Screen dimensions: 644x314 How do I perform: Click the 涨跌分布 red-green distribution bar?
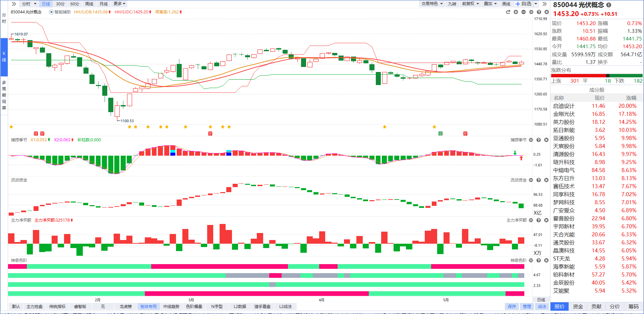597,76
